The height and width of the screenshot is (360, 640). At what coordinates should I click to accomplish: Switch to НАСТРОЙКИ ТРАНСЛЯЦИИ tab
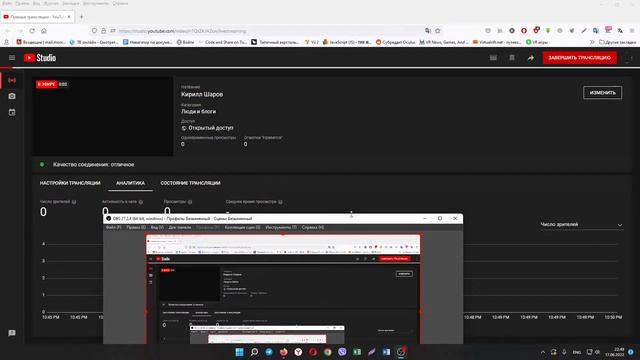[x=70, y=183]
